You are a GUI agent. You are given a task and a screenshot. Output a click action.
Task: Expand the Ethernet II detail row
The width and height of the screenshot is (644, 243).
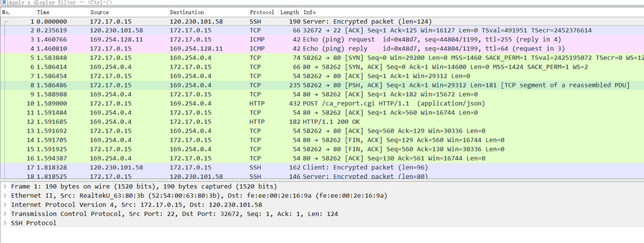tap(4, 196)
